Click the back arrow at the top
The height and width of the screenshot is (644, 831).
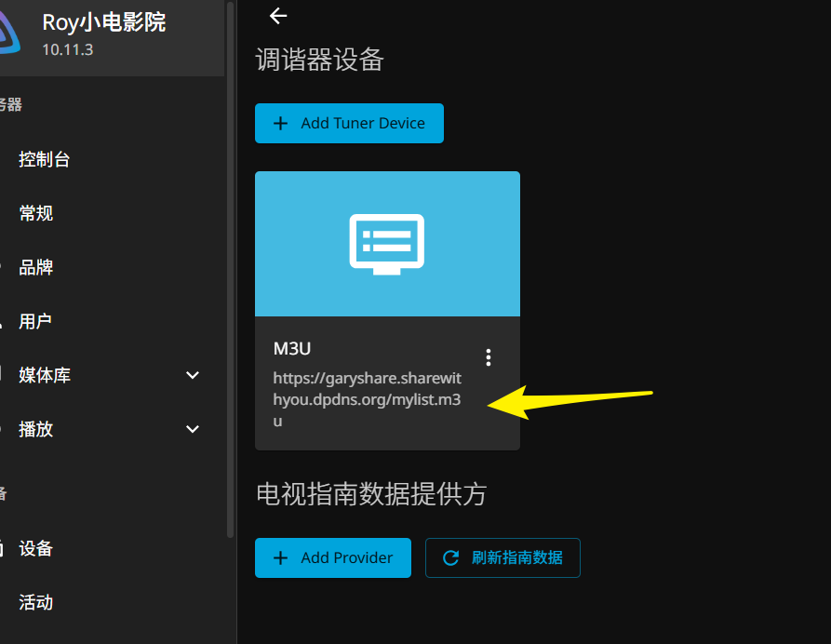[x=277, y=16]
